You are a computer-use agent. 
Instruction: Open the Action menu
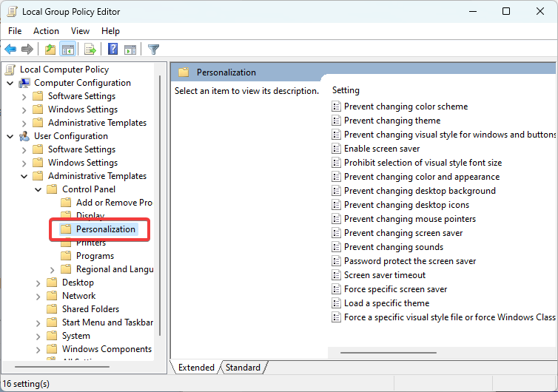[x=47, y=31]
